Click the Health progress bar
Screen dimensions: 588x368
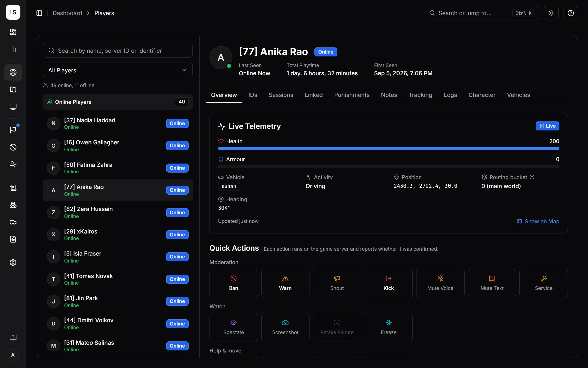tap(389, 148)
